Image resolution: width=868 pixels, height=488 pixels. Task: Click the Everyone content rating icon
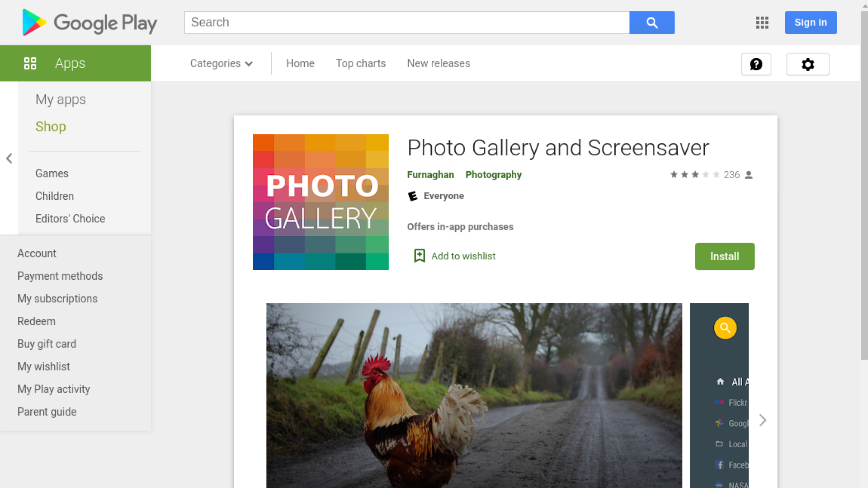point(413,196)
